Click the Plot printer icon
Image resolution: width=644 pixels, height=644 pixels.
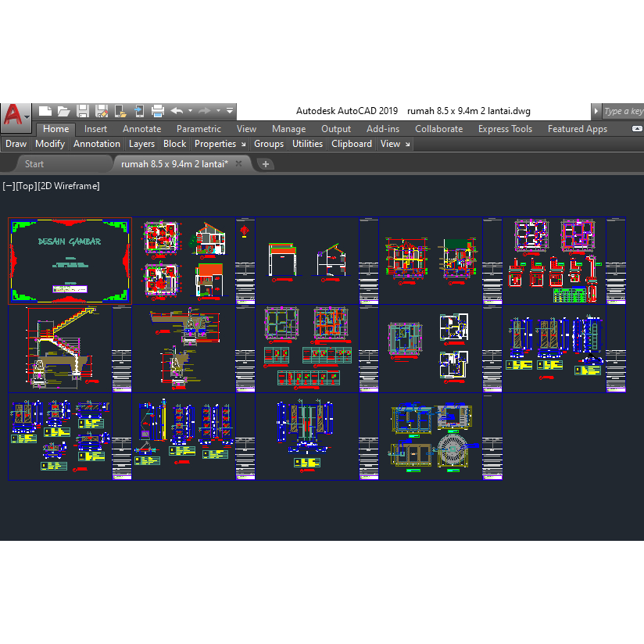[158, 111]
